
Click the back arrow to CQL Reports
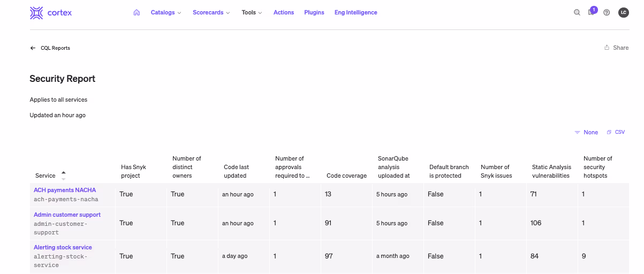pyautogui.click(x=33, y=48)
